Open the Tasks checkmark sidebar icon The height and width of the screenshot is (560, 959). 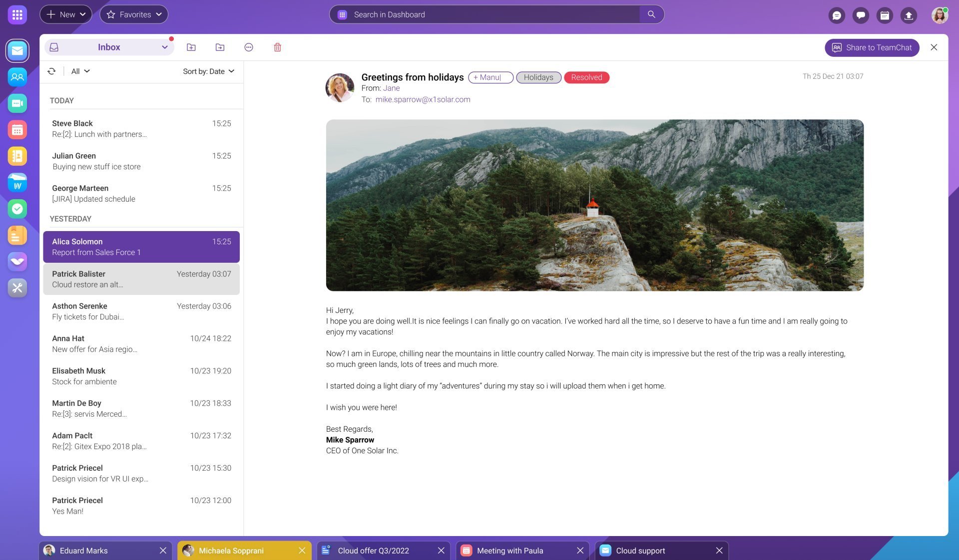(x=17, y=209)
